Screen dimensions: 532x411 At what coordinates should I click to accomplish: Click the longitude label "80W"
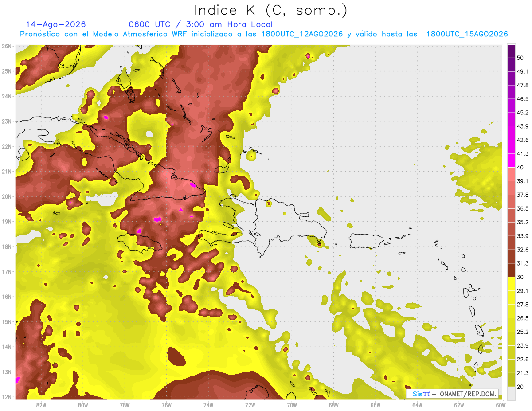pyautogui.click(x=83, y=405)
